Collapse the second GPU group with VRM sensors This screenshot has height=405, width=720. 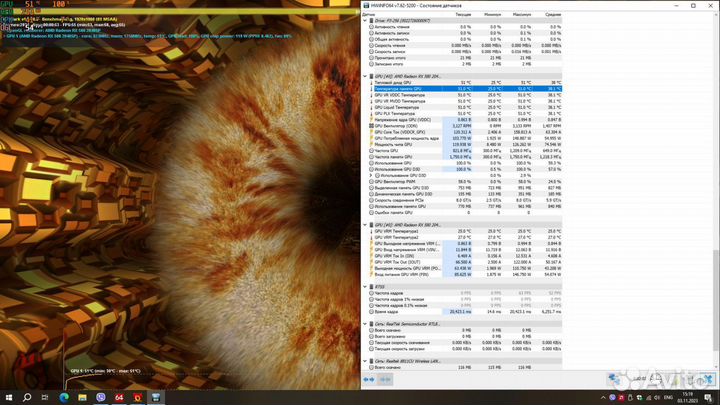tap(365, 225)
